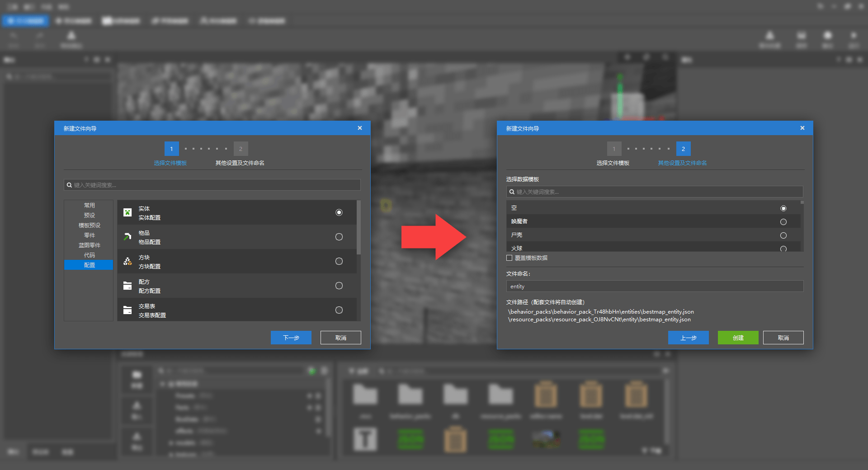868x470 pixels.
Task: Select the 唤魔者 template radio button
Action: (783, 222)
